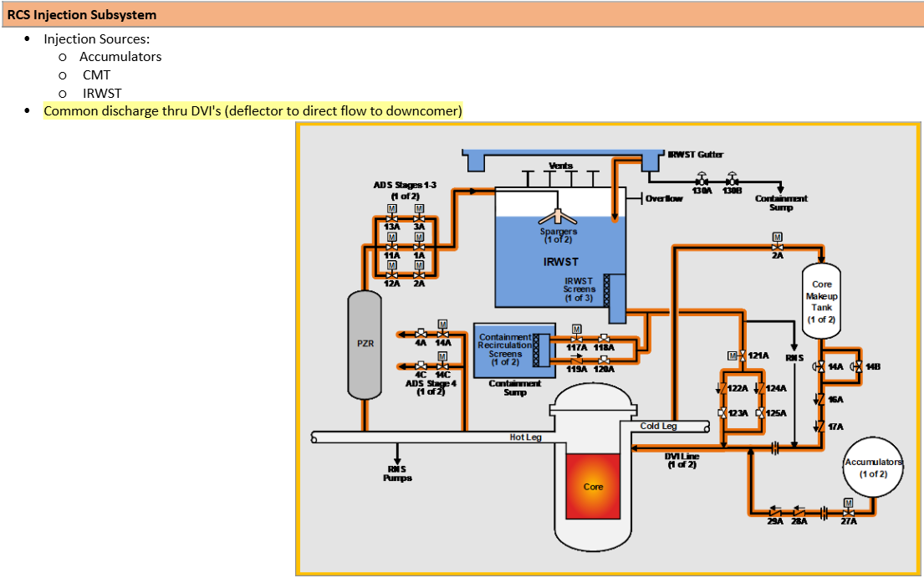Click the 130A valve label
The height and width of the screenshot is (578, 924).
pos(702,191)
